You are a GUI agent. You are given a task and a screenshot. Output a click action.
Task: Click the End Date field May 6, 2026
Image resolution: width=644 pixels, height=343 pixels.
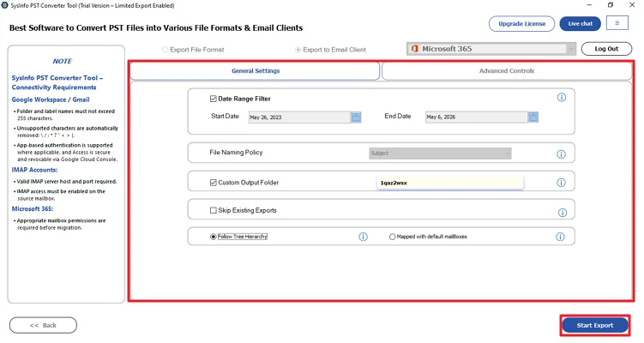[477, 117]
